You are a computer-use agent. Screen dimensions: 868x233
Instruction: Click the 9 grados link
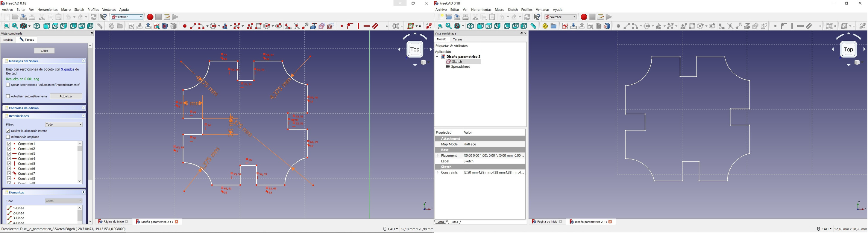point(68,69)
